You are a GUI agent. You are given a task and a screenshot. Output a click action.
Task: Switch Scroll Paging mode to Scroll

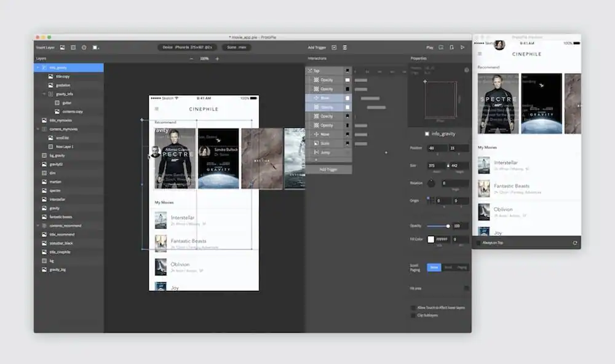(x=448, y=267)
